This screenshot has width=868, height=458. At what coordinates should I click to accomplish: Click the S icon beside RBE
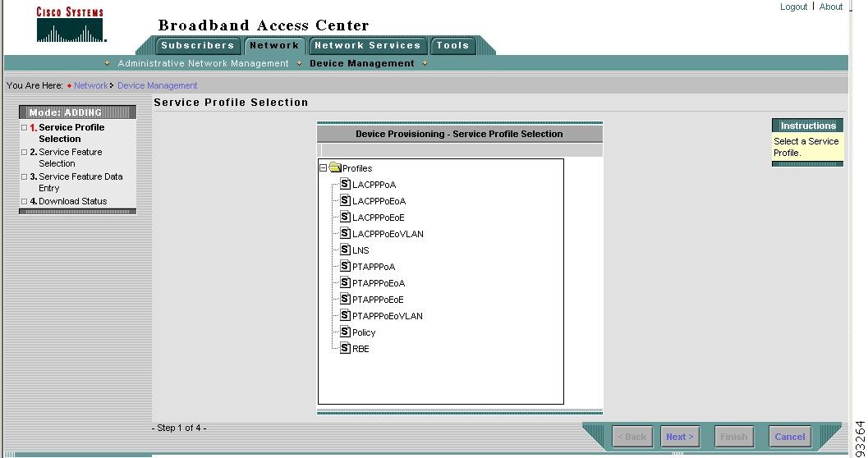click(x=345, y=348)
